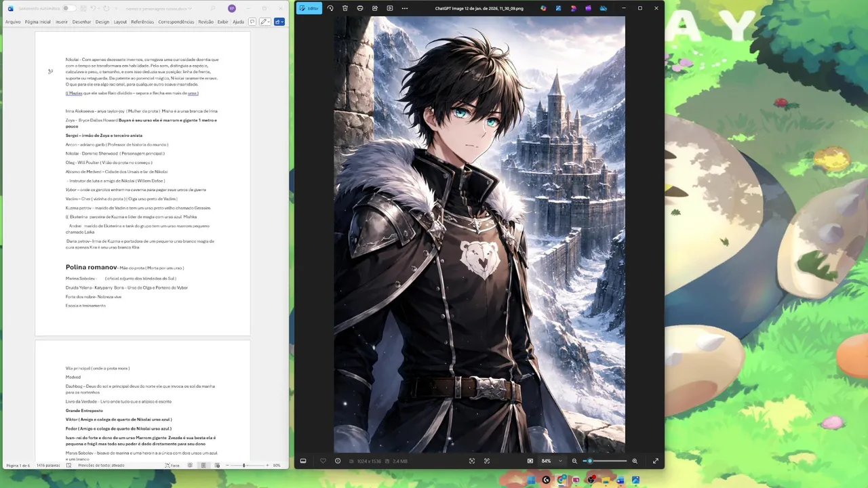Click the Editar button in Photos viewer
This screenshot has height=488, width=868.
coord(309,8)
